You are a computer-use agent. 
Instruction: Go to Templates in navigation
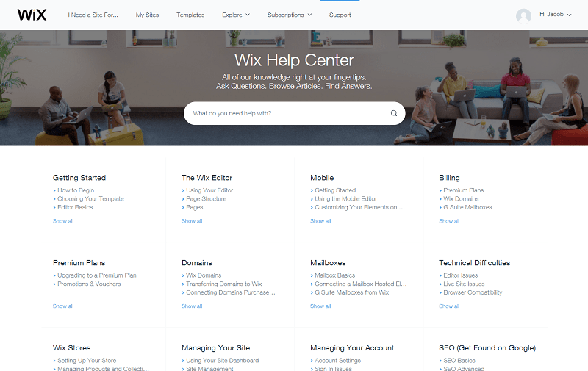coord(190,15)
